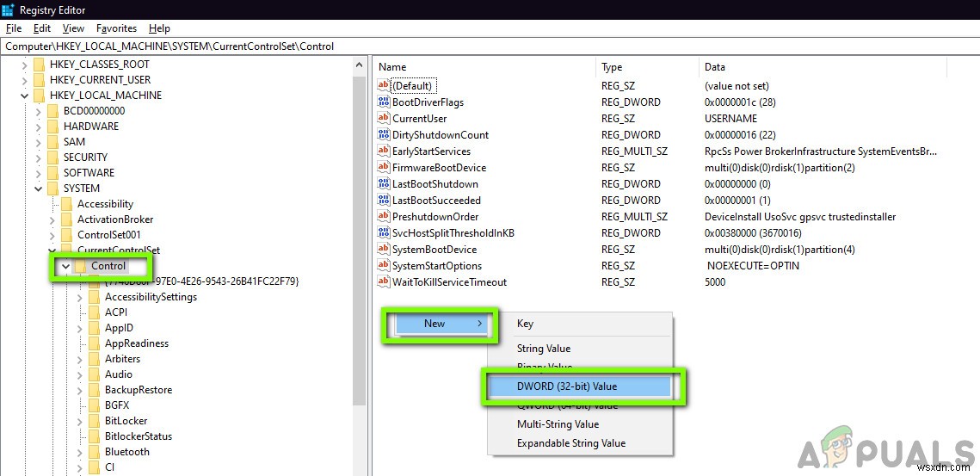Image resolution: width=980 pixels, height=476 pixels.
Task: Click the SOFTWARE key folder icon
Action: tap(53, 172)
